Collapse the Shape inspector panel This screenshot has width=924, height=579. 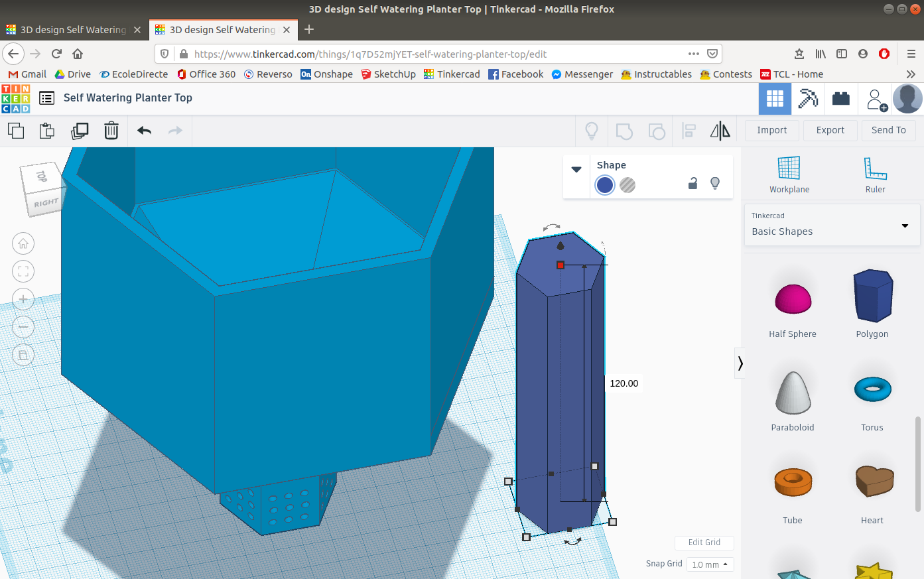[x=576, y=169]
